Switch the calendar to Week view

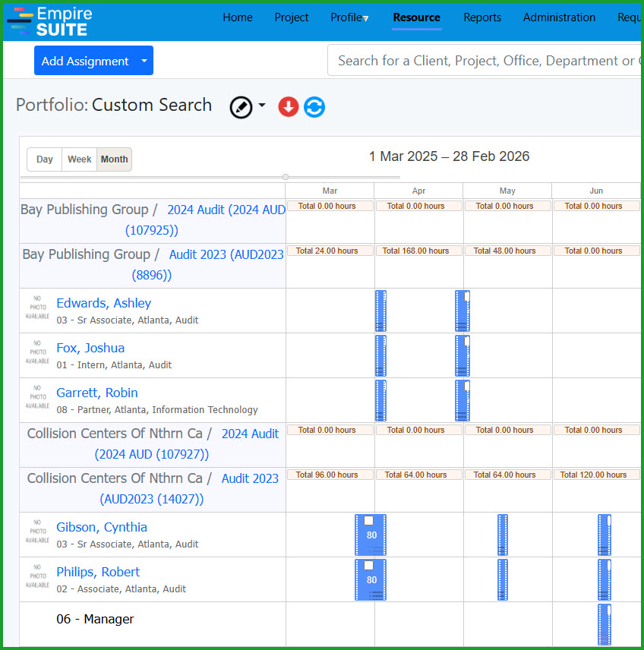coord(79,159)
